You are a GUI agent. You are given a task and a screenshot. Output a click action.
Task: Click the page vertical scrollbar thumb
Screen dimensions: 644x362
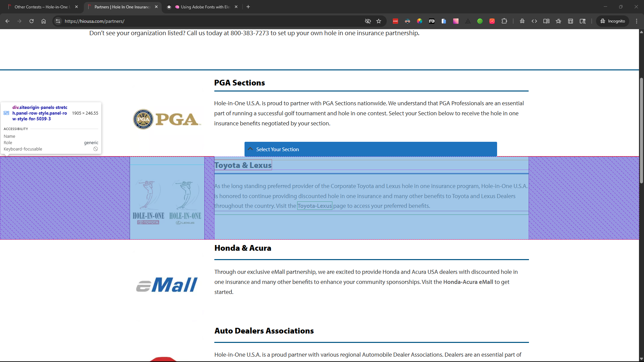[641, 131]
